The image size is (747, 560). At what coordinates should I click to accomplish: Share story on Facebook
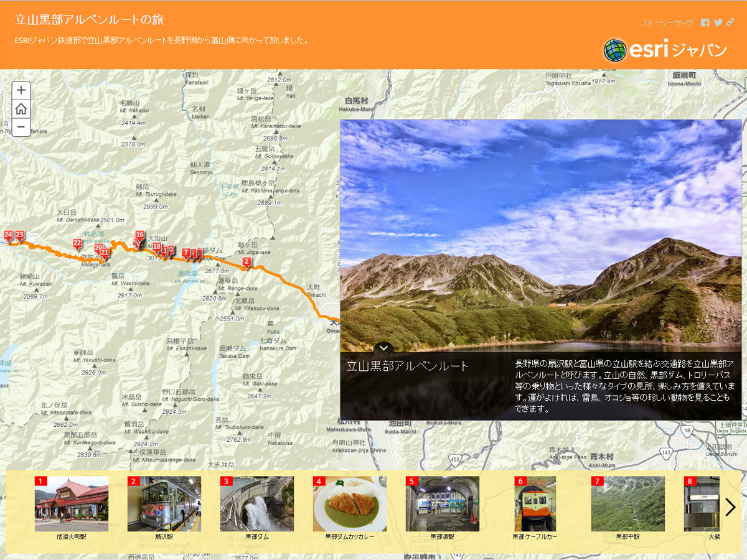click(705, 23)
